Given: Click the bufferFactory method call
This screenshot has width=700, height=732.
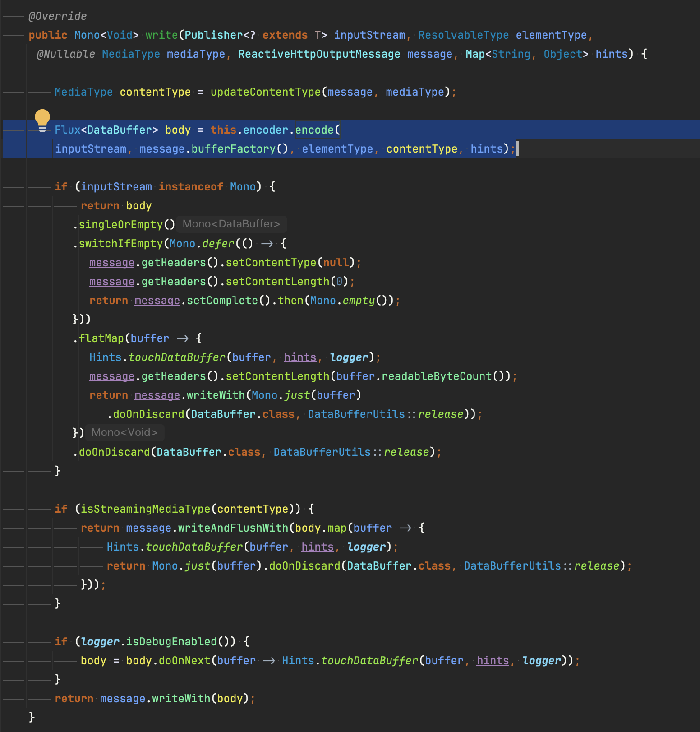Looking at the screenshot, I should click(x=233, y=149).
